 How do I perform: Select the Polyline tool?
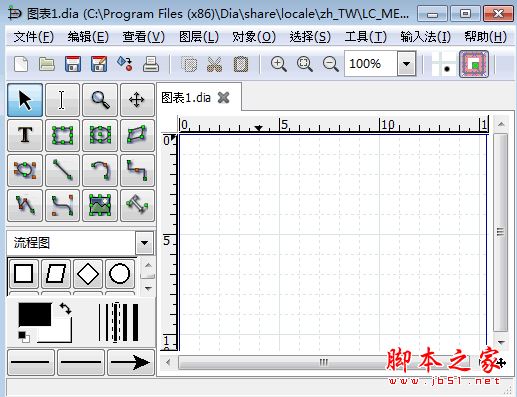click(25, 205)
